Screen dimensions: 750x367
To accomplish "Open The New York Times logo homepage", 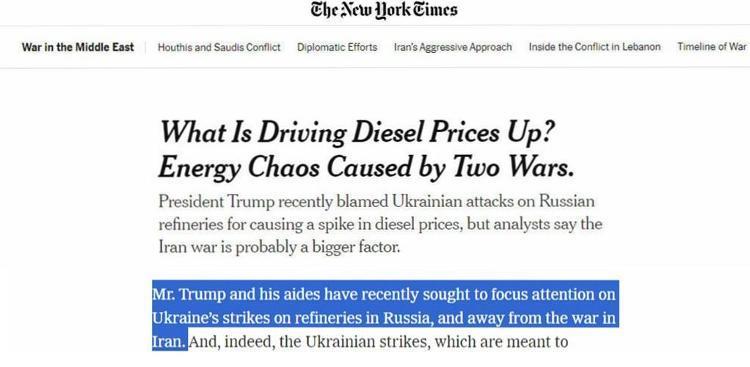I will point(384,10).
